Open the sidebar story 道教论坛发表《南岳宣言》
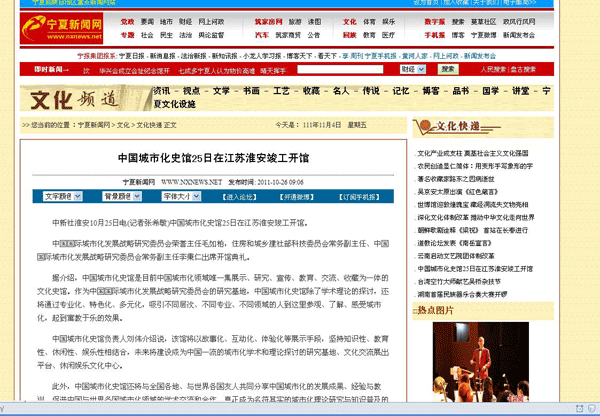Image resolution: width=600 pixels, height=416 pixels. [455, 243]
